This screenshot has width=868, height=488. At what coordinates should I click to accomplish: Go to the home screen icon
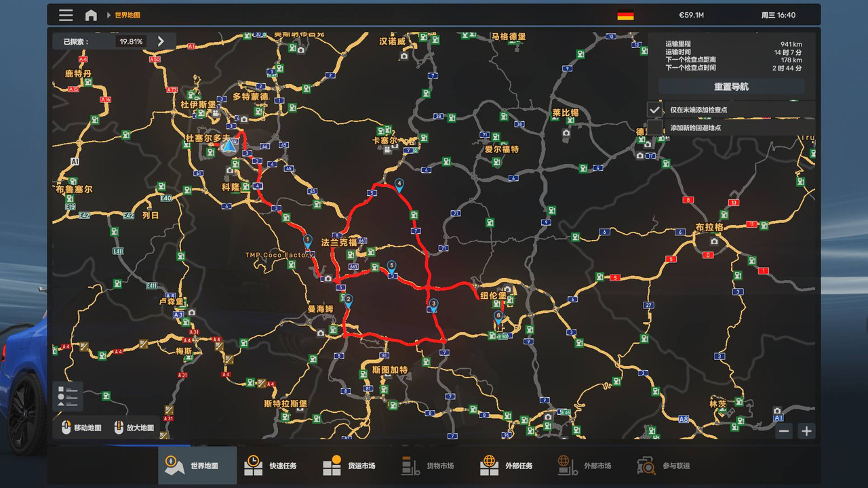click(91, 15)
